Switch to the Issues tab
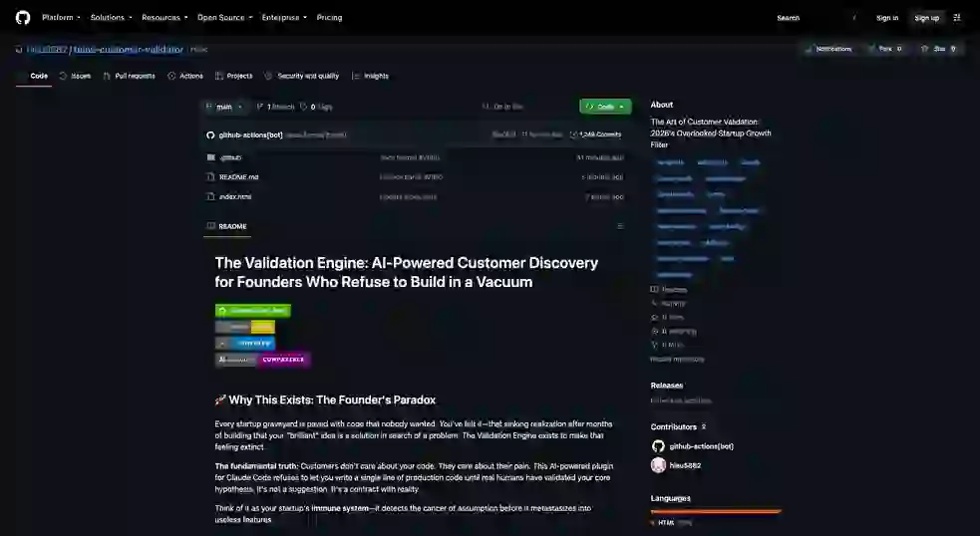 tap(75, 76)
